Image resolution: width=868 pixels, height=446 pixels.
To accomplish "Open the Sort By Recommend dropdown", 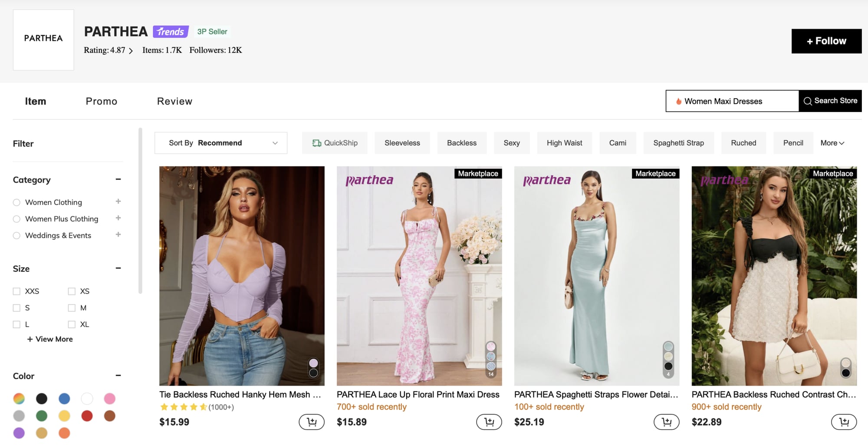I will 221,143.
